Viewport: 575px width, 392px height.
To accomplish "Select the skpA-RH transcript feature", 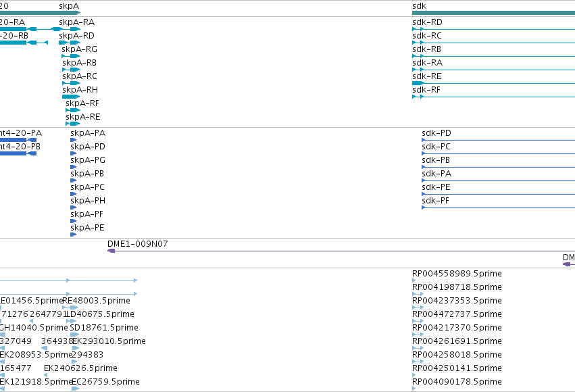I will coord(71,97).
